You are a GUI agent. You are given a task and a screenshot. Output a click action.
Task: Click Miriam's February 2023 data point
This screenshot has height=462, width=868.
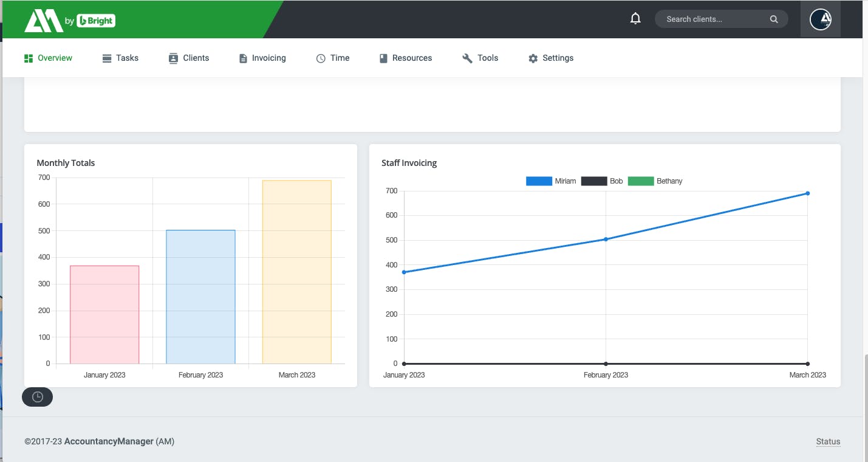606,240
